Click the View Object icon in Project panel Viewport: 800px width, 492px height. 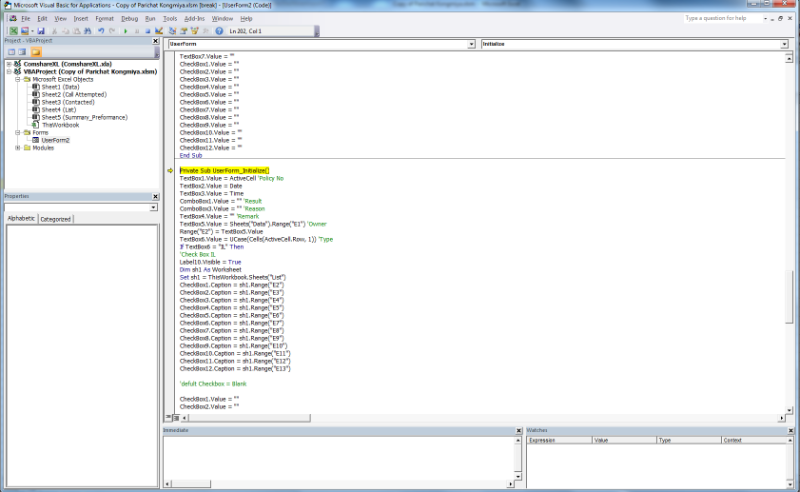(22, 51)
